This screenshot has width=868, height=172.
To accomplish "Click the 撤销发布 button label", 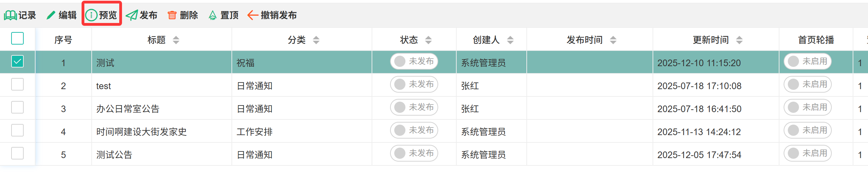I will [279, 15].
